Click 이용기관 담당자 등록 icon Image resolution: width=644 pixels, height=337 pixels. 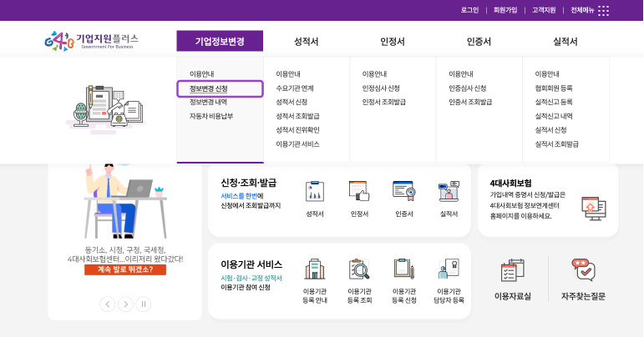(x=449, y=269)
